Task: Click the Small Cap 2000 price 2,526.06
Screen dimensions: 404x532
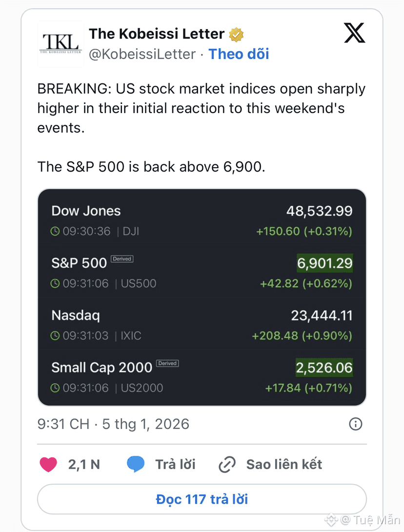Action: [x=324, y=368]
